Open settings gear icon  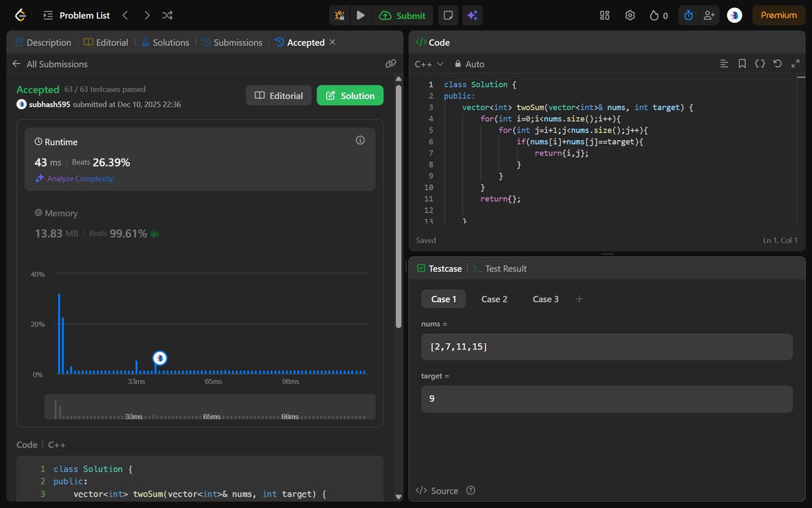[630, 15]
